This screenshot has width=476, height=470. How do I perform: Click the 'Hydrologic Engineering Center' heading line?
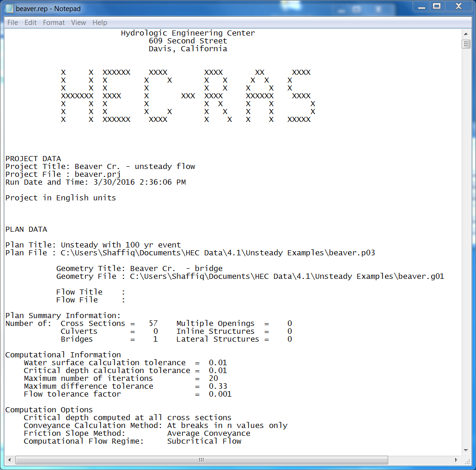pyautogui.click(x=188, y=33)
